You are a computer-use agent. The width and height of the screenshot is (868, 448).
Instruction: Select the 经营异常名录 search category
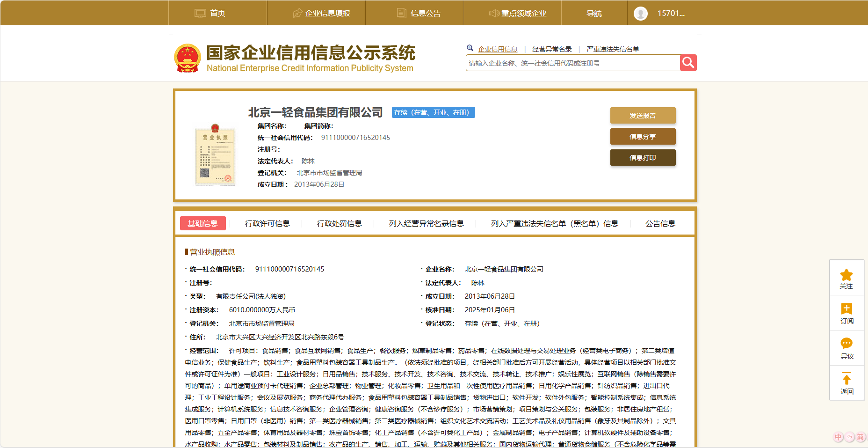point(552,49)
